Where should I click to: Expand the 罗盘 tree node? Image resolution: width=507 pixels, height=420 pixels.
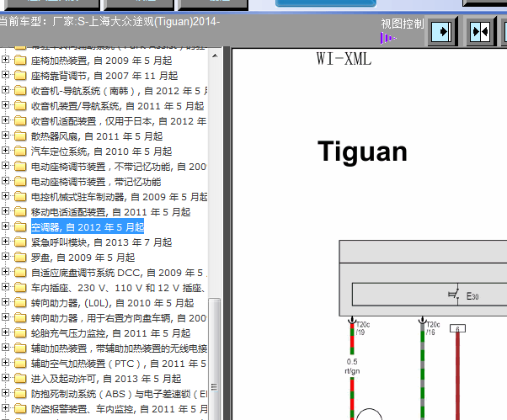coord(5,257)
